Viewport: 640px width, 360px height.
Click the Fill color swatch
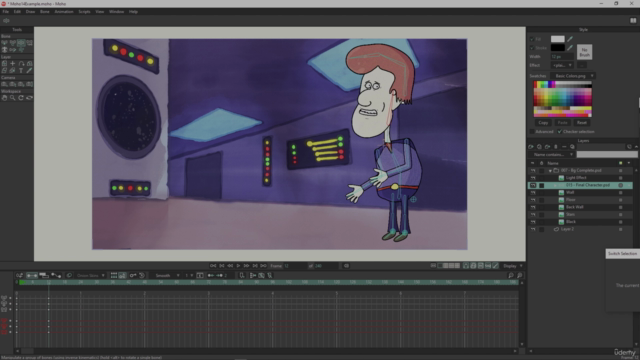tap(558, 39)
